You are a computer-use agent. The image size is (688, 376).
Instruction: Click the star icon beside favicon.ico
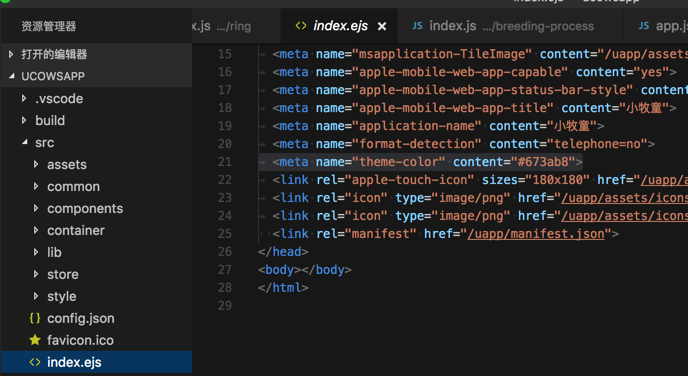[x=35, y=340]
